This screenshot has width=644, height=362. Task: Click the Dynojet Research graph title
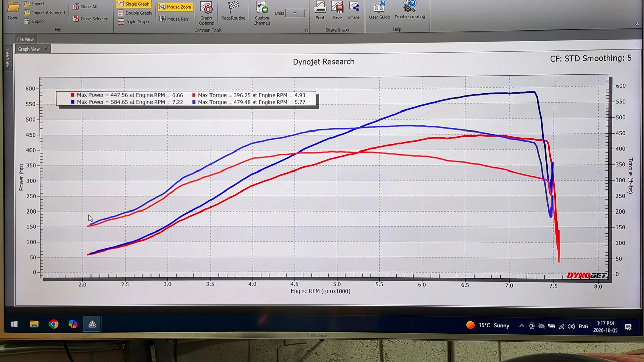coord(323,62)
